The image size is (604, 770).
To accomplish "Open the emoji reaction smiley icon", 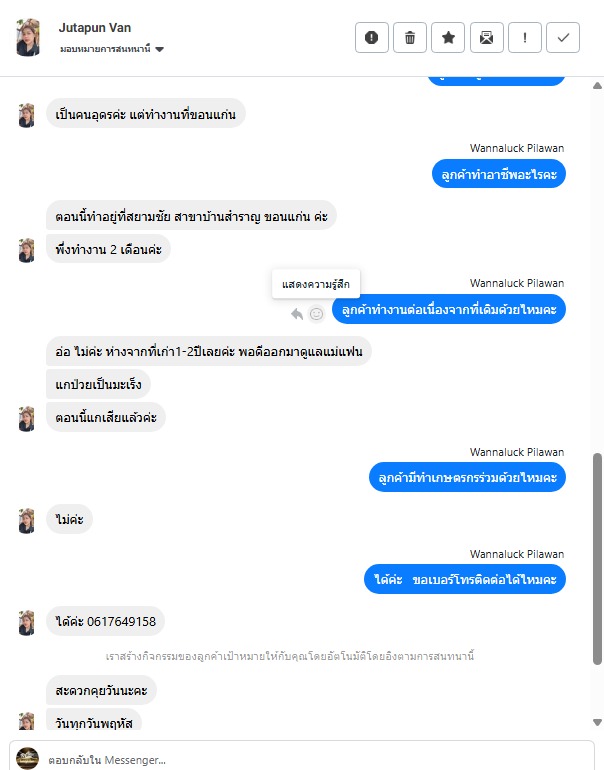I will (x=316, y=314).
